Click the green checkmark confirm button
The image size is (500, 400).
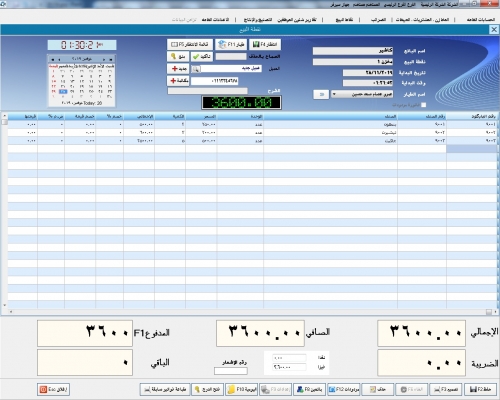tap(202, 56)
